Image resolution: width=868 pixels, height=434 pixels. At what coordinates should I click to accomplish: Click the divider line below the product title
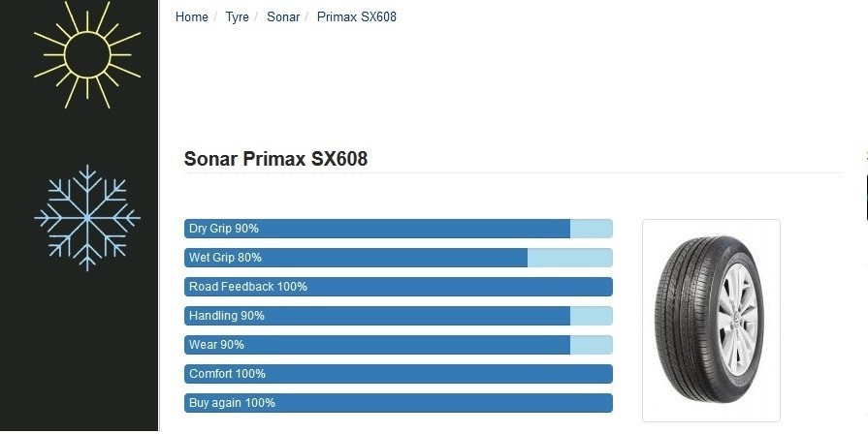click(512, 173)
